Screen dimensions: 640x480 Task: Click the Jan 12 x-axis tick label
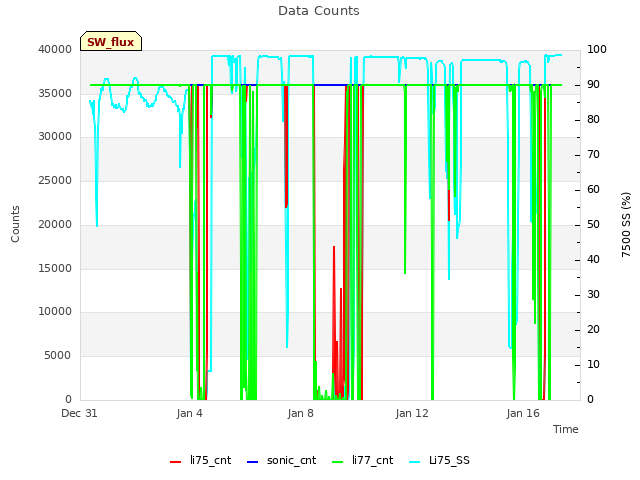412,413
